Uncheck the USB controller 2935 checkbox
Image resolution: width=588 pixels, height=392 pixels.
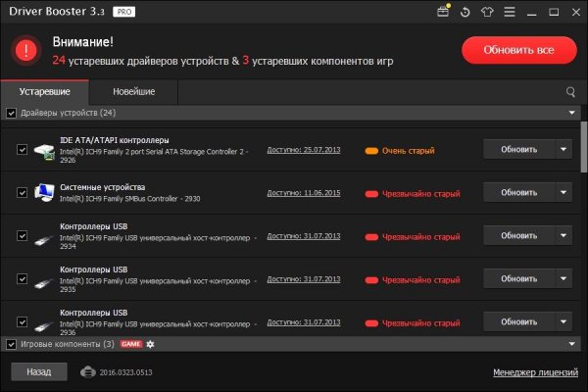click(x=23, y=279)
